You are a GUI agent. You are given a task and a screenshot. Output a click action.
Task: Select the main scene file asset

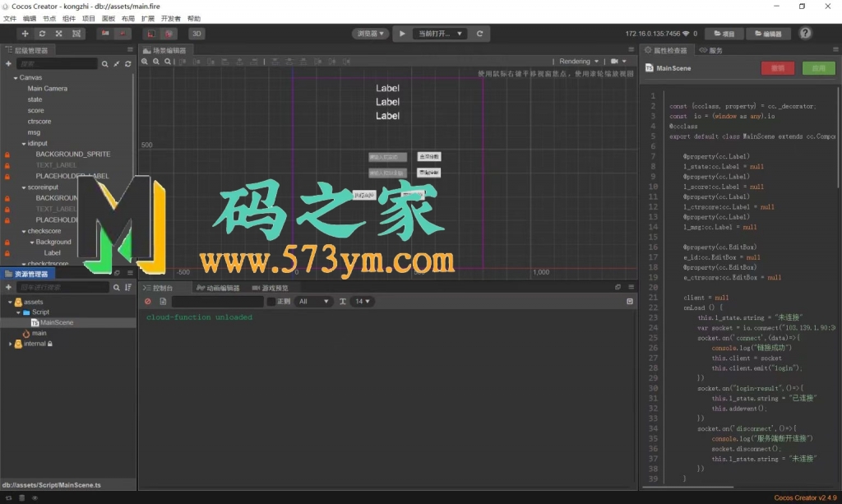click(39, 333)
